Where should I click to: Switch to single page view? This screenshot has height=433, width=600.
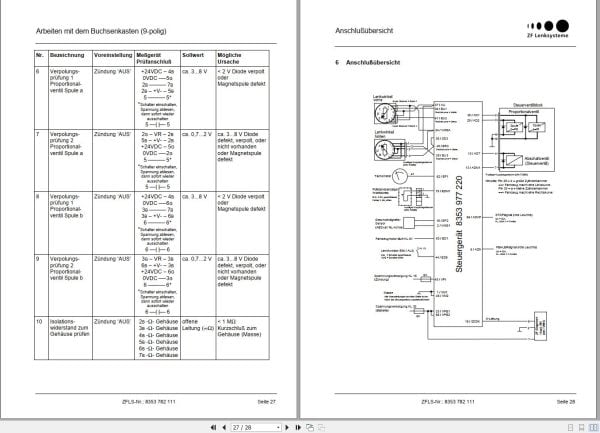point(570,427)
